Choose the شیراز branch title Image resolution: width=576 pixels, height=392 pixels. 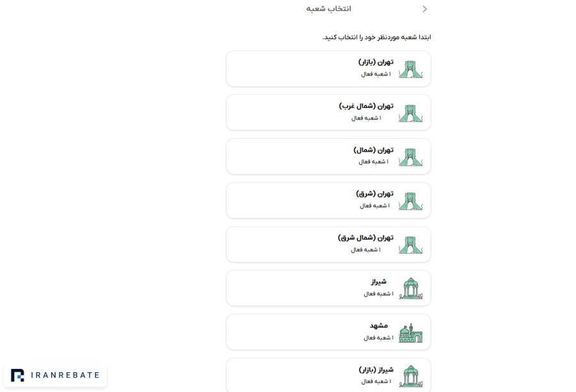[379, 282]
